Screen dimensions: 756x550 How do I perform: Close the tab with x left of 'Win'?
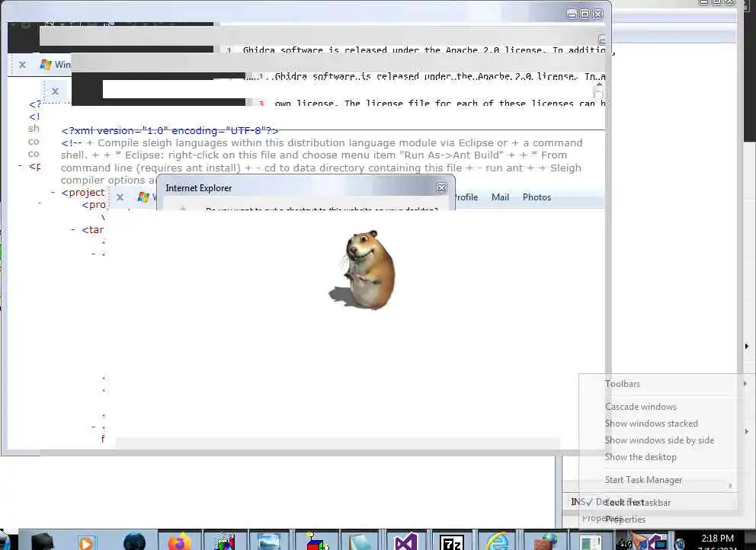click(x=22, y=64)
